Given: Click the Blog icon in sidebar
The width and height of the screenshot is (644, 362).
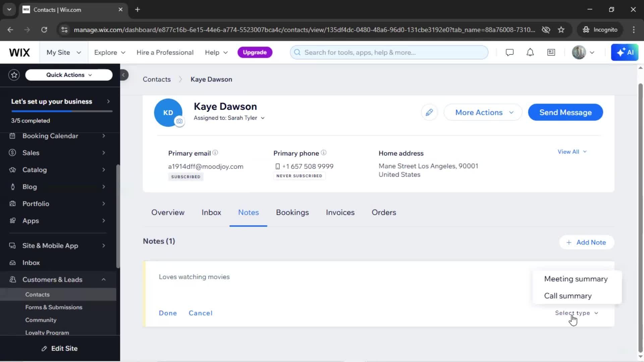Looking at the screenshot, I should pos(12,187).
